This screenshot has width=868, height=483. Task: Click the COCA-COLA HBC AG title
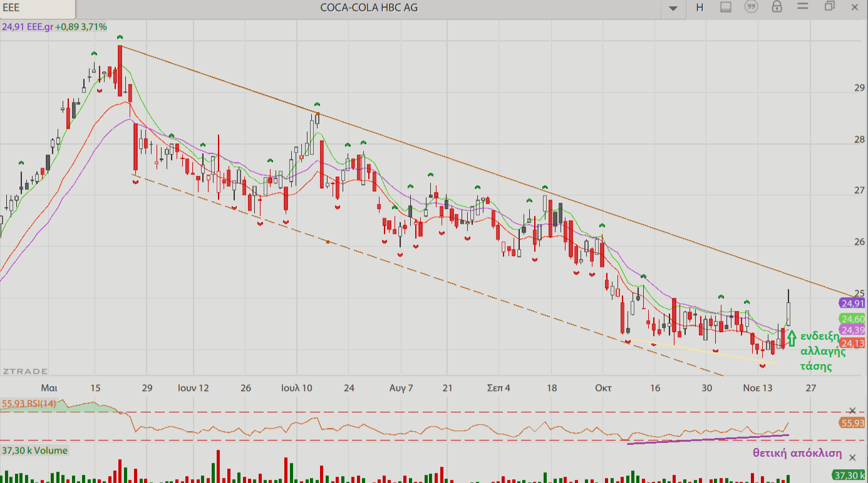click(x=369, y=8)
